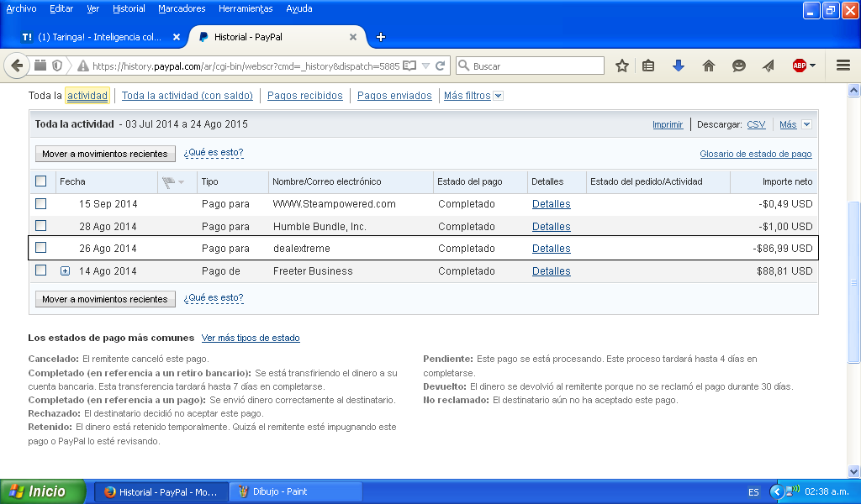
Task: Click Ver más tipos de estado link
Action: 251,338
